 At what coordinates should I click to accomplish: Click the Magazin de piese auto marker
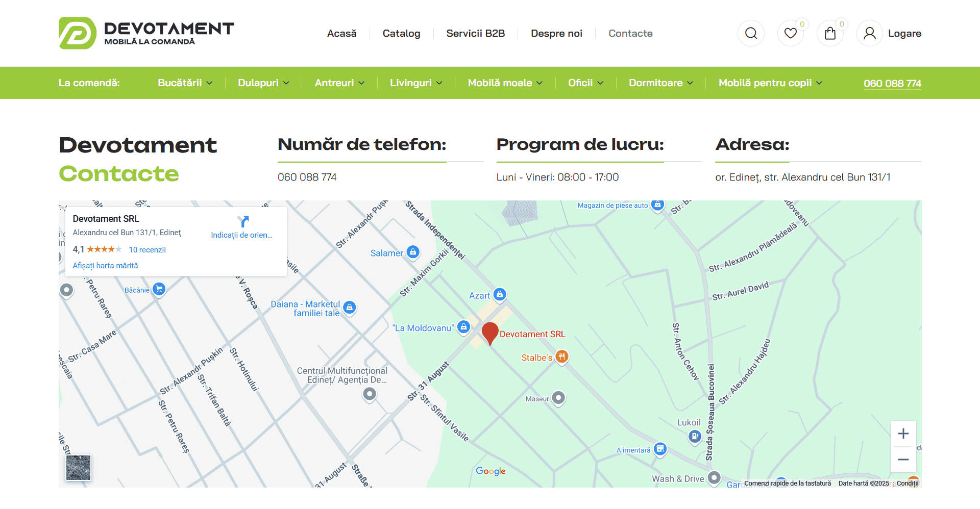(658, 205)
